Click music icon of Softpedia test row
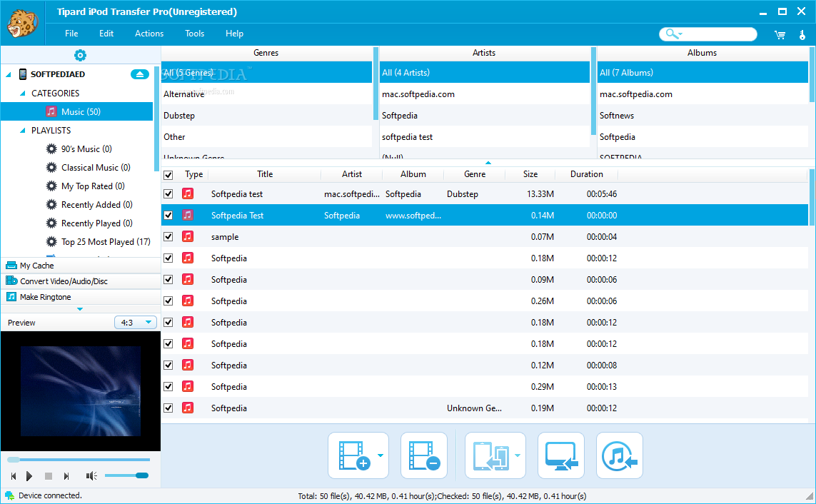Viewport: 816px width, 504px height. point(188,194)
